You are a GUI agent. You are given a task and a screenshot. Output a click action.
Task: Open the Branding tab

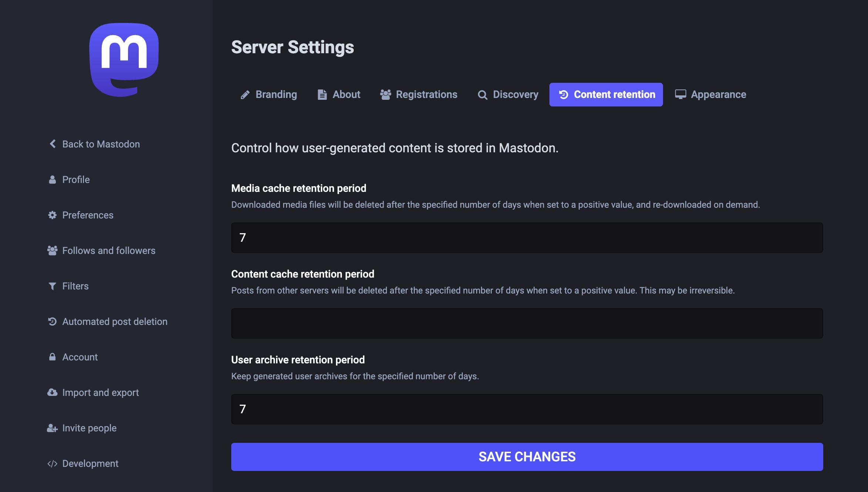(x=269, y=95)
